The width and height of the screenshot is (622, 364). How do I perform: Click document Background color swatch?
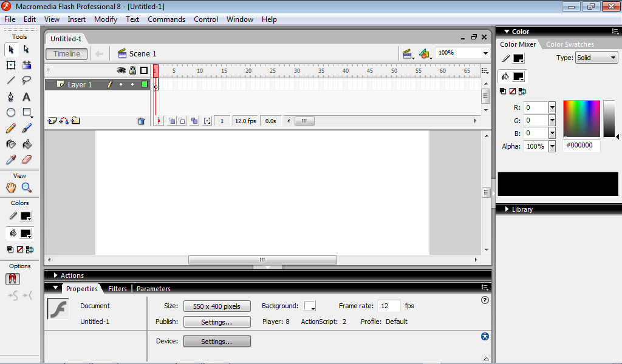click(x=310, y=306)
